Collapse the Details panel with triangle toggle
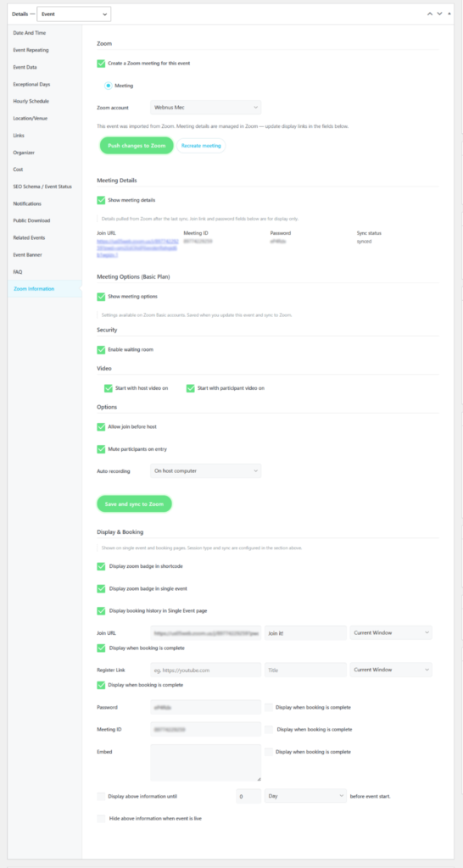The height and width of the screenshot is (868, 463). click(x=449, y=14)
